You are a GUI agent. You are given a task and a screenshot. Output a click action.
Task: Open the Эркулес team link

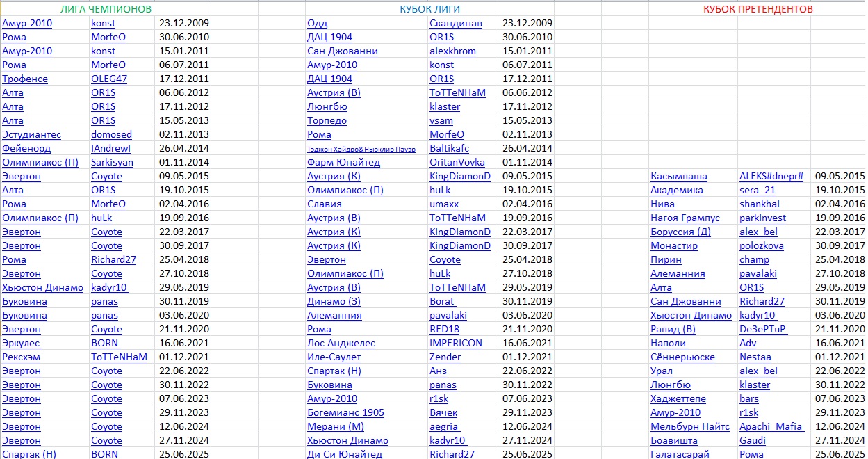tap(22, 343)
